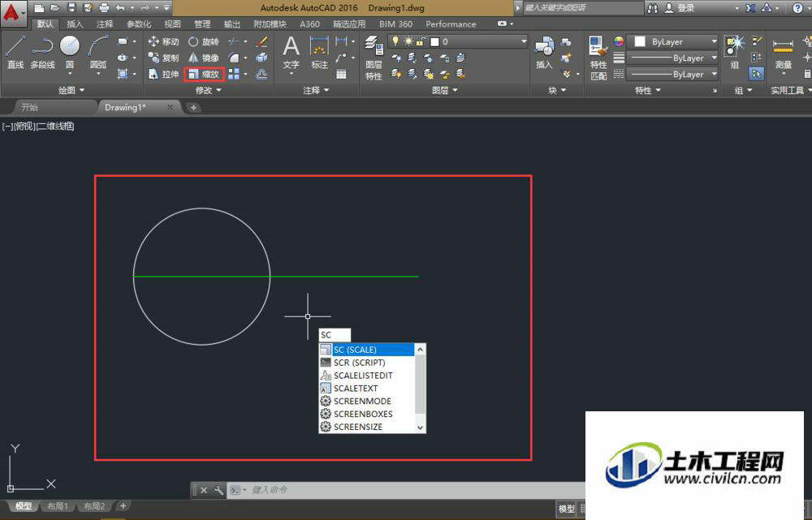Click the Offset tool icon
The height and width of the screenshot is (520, 812).
click(261, 74)
